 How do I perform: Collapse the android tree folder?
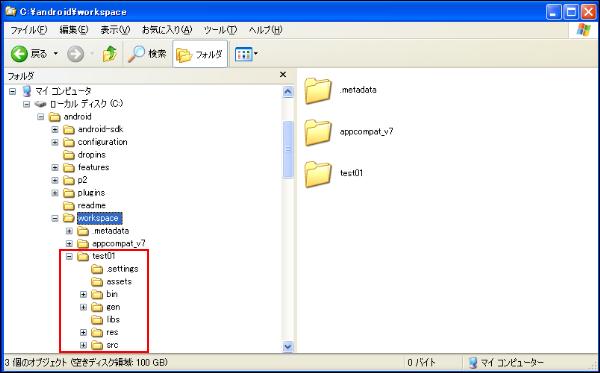41,117
